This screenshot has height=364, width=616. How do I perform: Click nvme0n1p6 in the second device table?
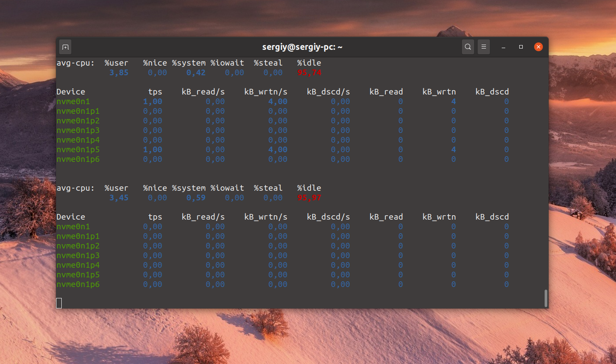click(78, 284)
